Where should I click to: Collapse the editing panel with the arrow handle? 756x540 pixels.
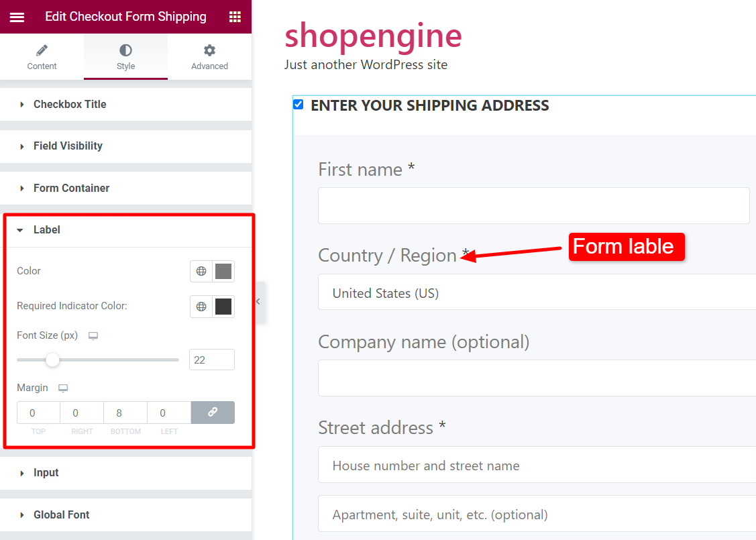pos(257,301)
